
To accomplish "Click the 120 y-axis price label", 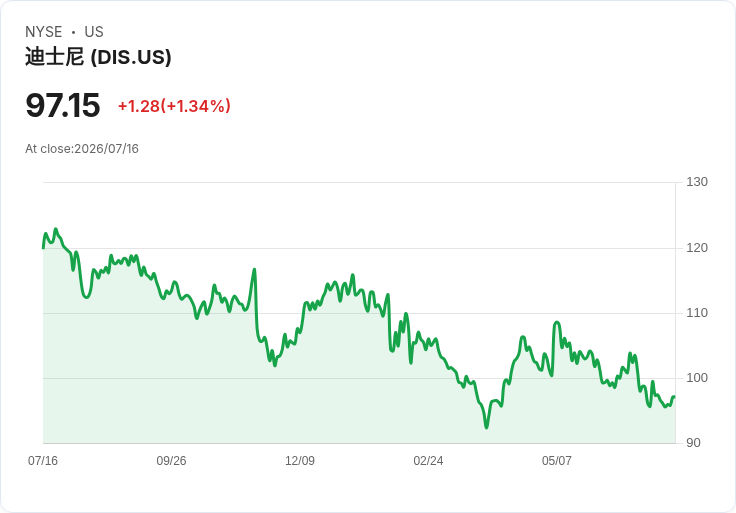I will pos(697,248).
